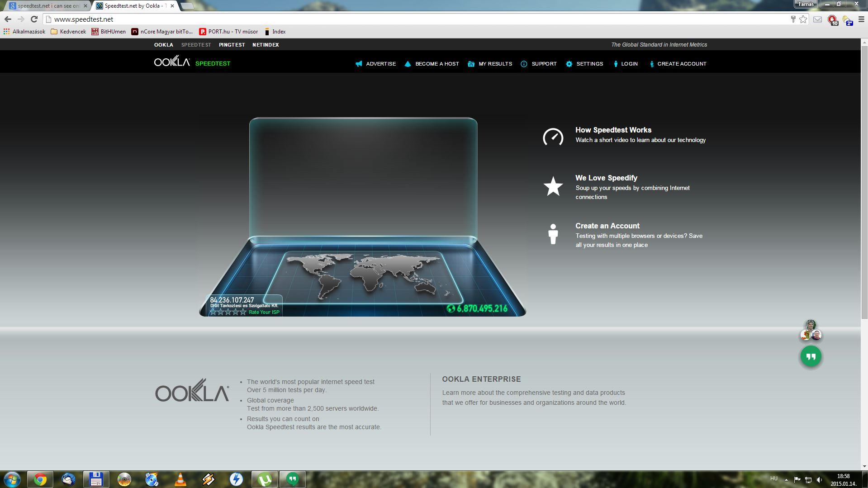
Task: Open the mail checker extension icon
Action: (817, 19)
